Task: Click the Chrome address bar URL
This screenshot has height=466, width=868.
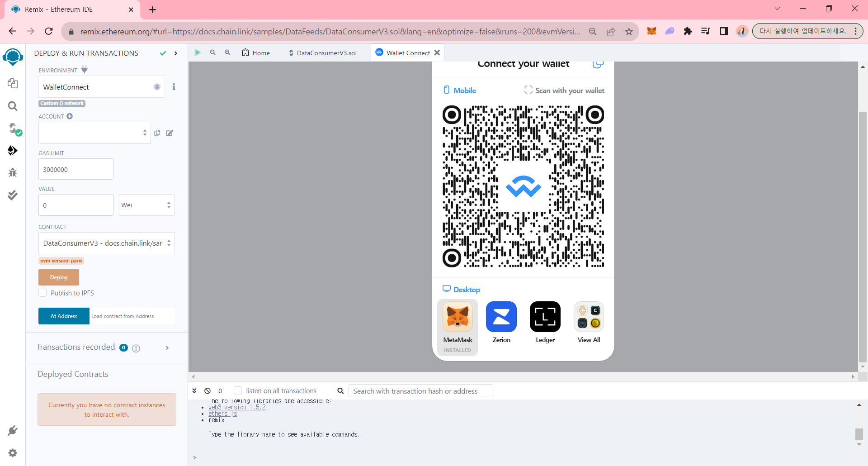Action: pyautogui.click(x=330, y=31)
